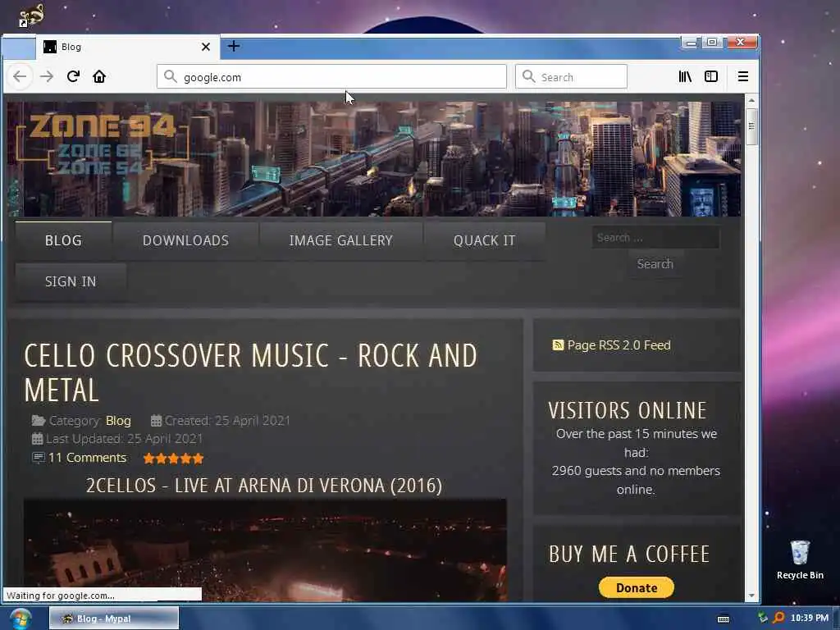The height and width of the screenshot is (630, 840).
Task: Select the Blog - Mypal taskbar button
Action: coord(114,619)
